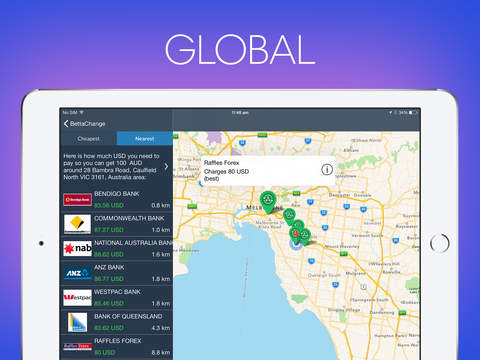This screenshot has height=360, width=480.
Task: Open the National Australia Bank entry
Action: (x=117, y=249)
